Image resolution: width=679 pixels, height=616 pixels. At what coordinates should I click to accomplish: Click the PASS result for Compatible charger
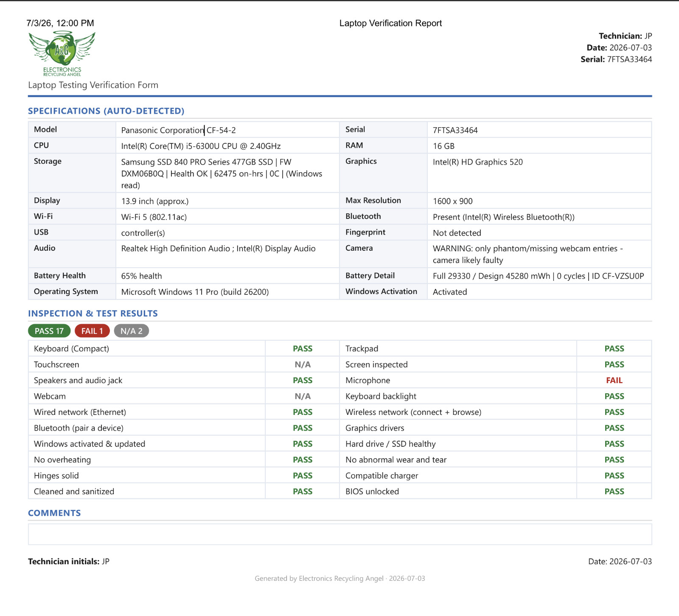pyautogui.click(x=614, y=476)
